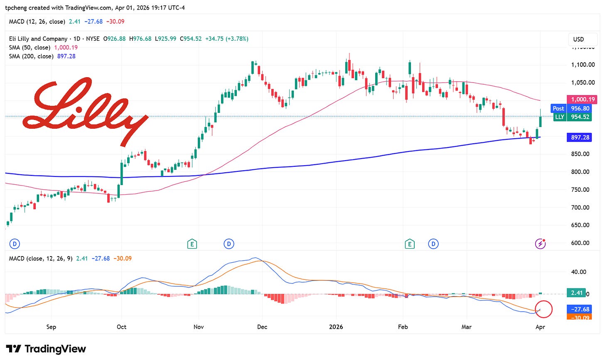Click the Post 956.80 price label
Screen dimensions: 605x364
(571, 108)
